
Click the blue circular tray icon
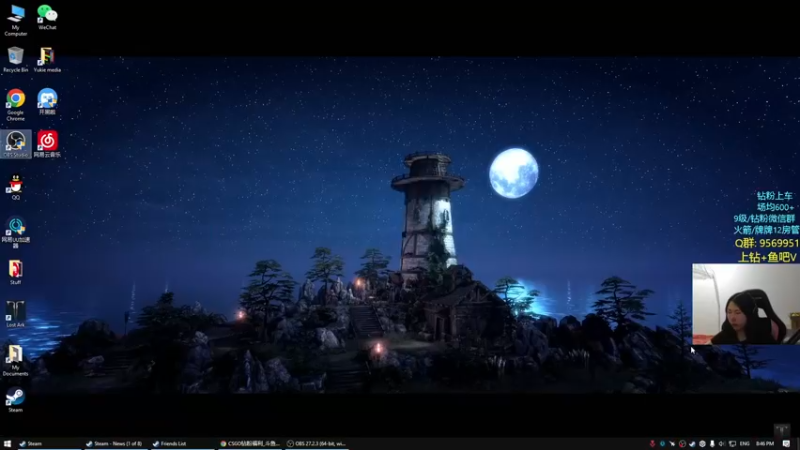click(662, 444)
